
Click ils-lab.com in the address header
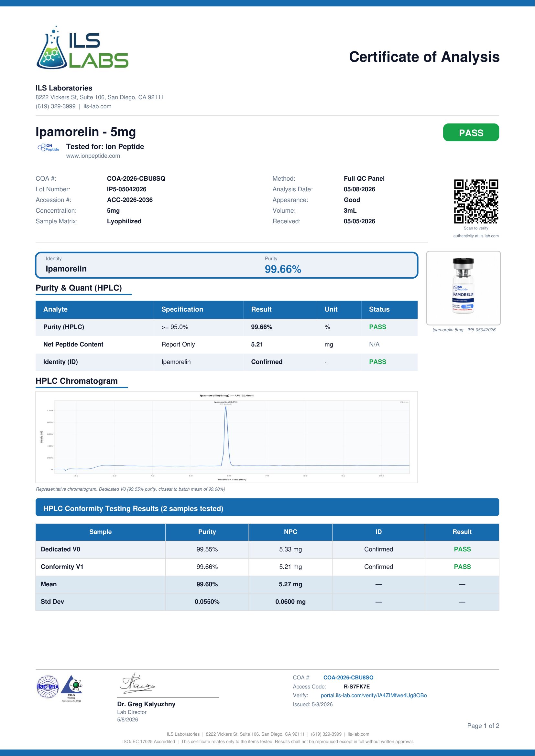click(97, 106)
